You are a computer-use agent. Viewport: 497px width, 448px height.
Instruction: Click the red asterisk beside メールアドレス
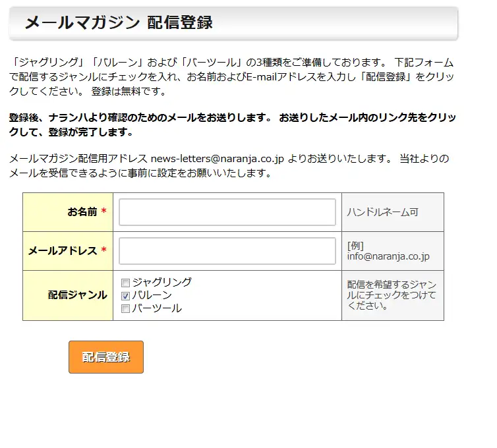pos(103,250)
